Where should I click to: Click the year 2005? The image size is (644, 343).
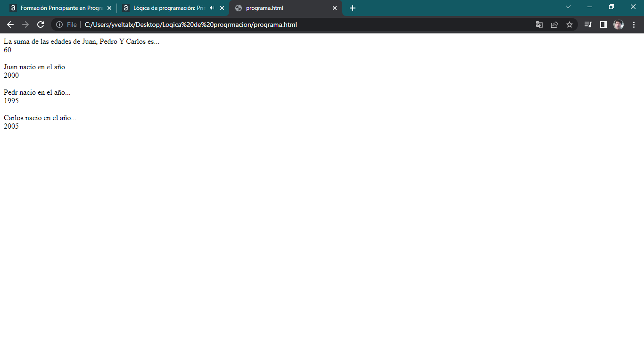pyautogui.click(x=11, y=126)
